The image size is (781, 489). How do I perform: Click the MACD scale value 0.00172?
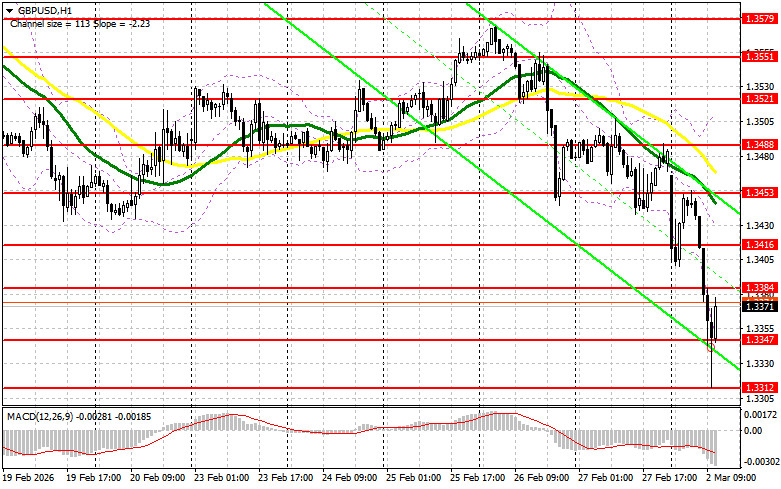click(x=760, y=414)
